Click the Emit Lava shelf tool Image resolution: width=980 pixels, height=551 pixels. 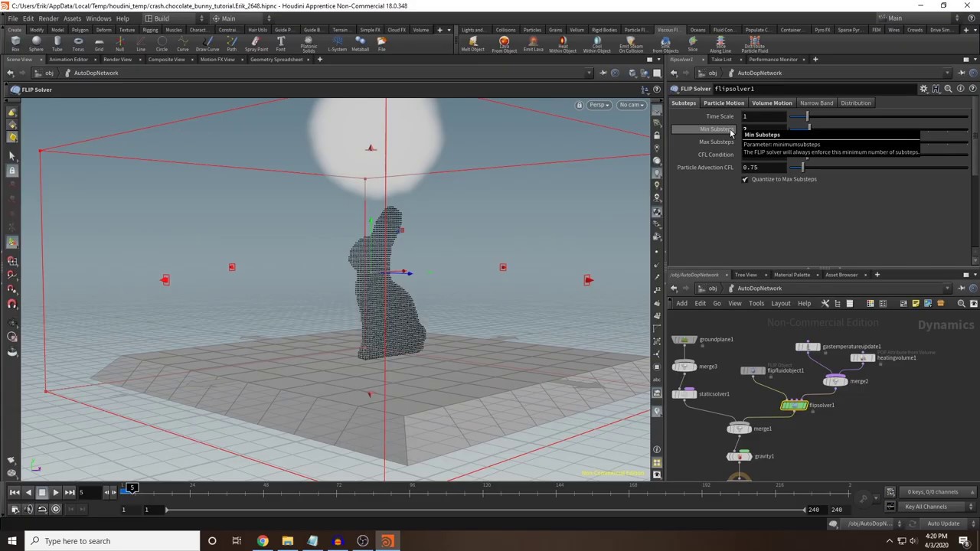pos(533,44)
